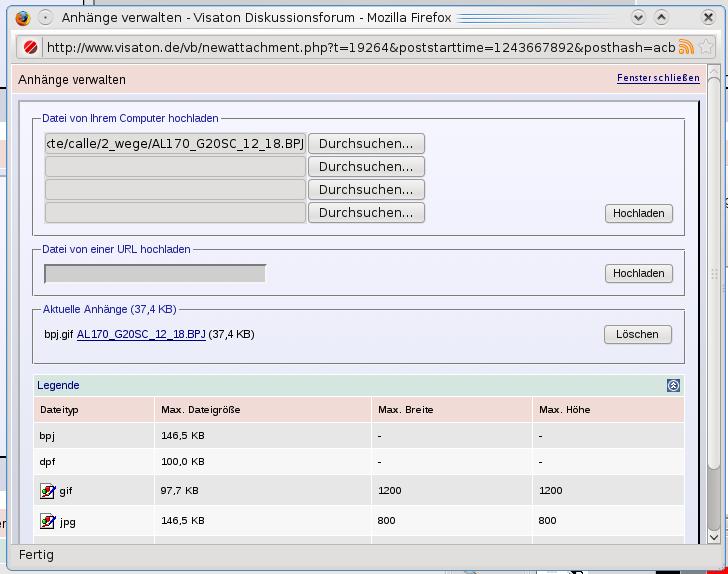Collapse the Legende section
This screenshot has height=574, width=728.
pos(673,385)
